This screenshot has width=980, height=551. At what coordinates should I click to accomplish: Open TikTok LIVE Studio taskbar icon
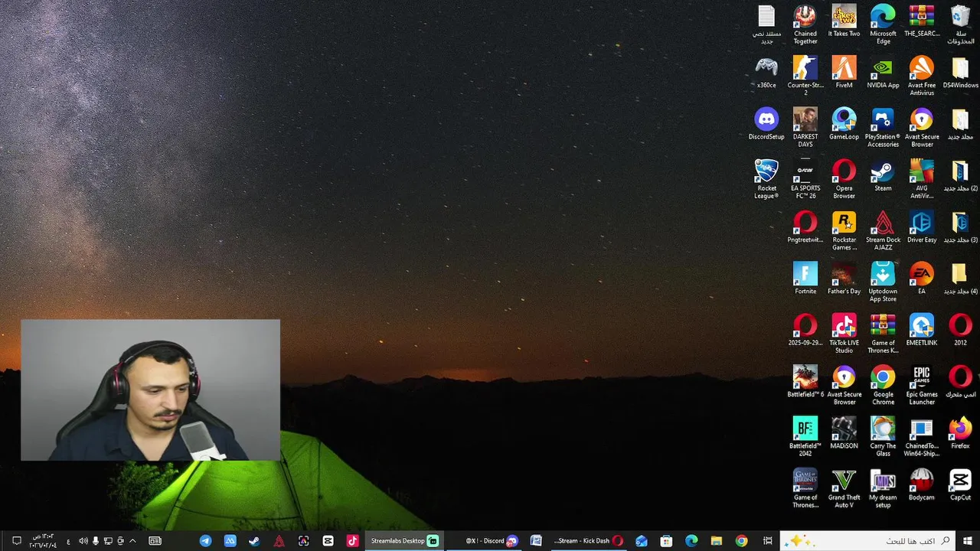point(352,541)
